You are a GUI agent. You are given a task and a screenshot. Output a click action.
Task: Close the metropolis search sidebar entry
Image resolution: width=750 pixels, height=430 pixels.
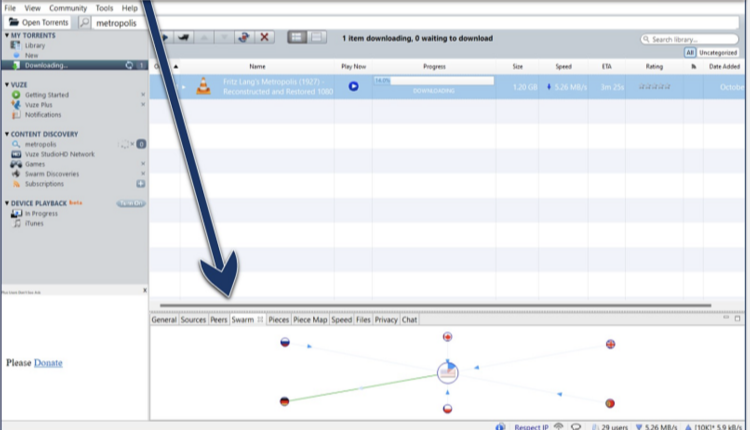pos(132,144)
